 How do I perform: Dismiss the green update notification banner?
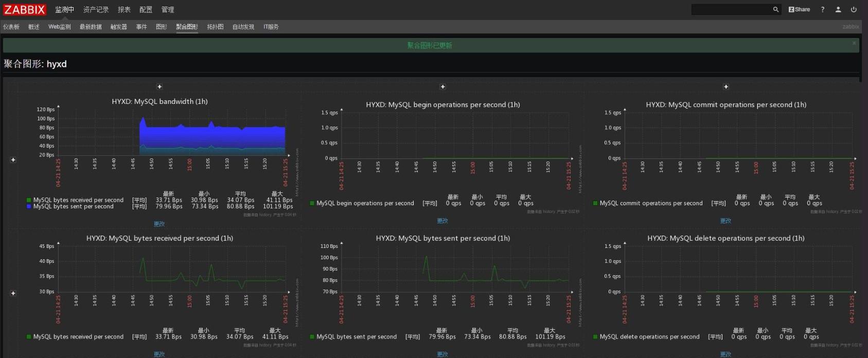(854, 43)
